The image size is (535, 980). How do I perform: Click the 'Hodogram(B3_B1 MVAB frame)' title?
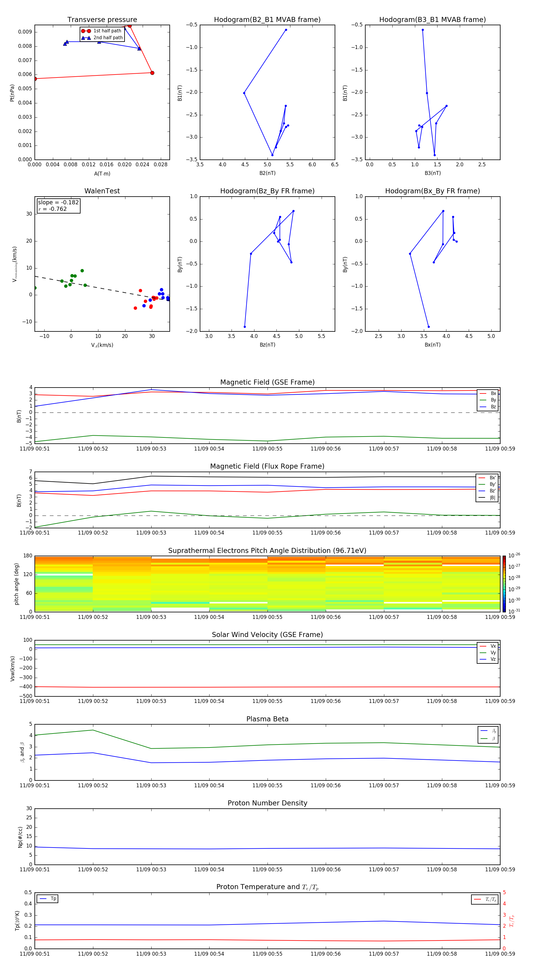[432, 20]
